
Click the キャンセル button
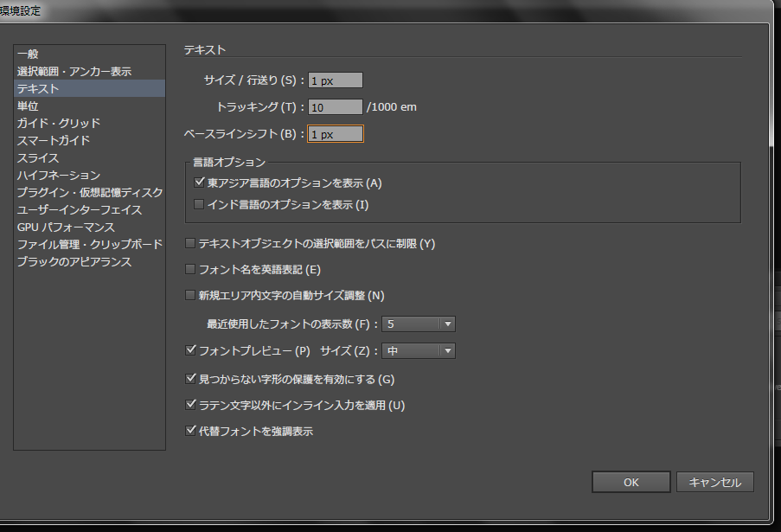[x=714, y=482]
